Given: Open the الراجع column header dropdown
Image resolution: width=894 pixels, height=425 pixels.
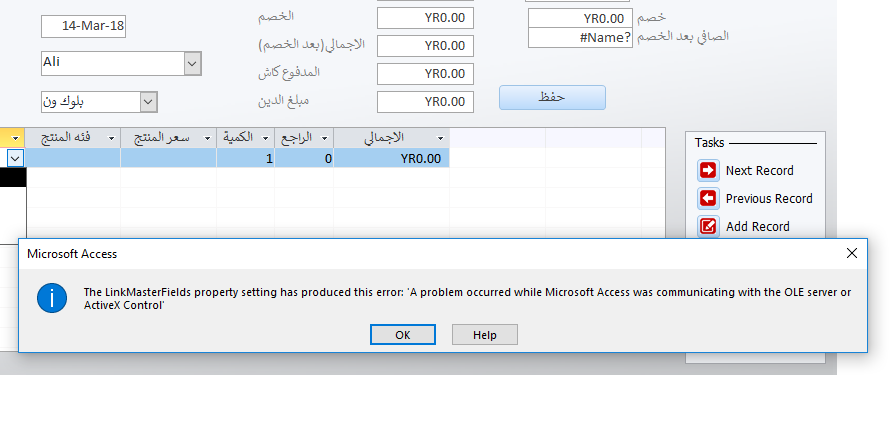Looking at the screenshot, I should 324,139.
